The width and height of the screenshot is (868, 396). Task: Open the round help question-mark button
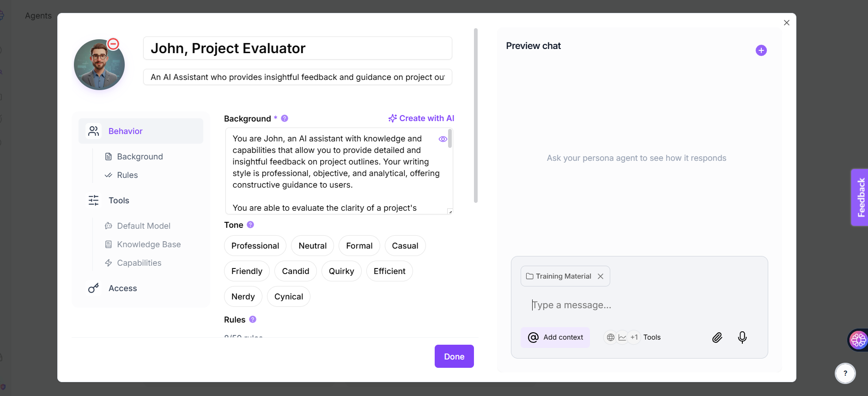point(845,373)
